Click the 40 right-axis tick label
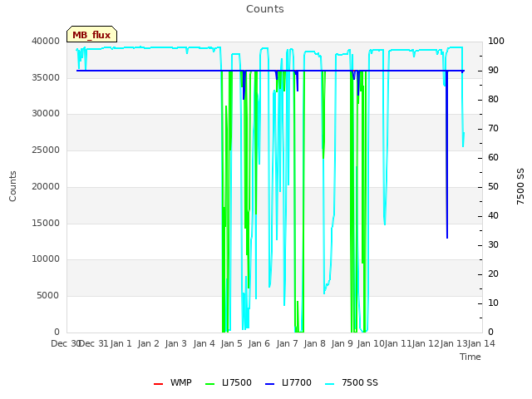 pos(493,216)
